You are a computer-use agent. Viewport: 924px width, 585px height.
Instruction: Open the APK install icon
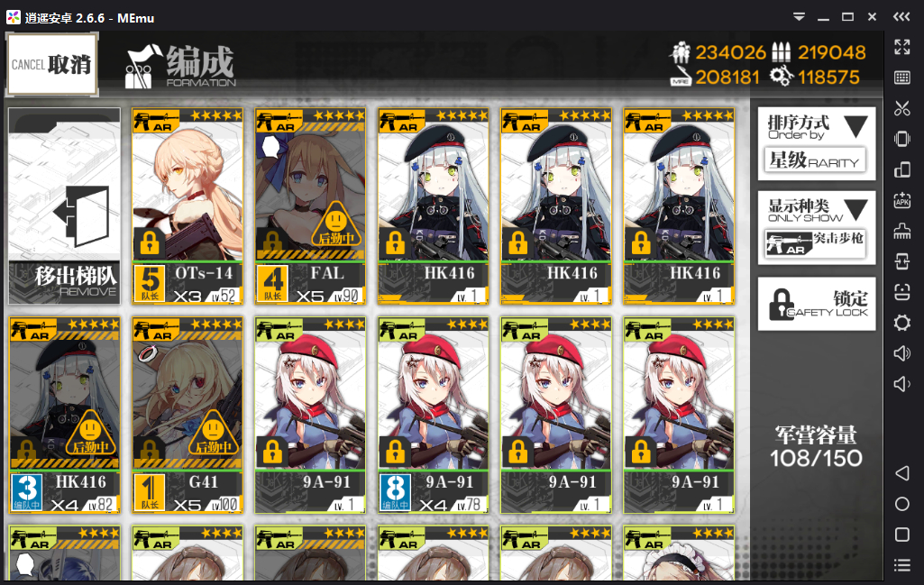[x=901, y=200]
